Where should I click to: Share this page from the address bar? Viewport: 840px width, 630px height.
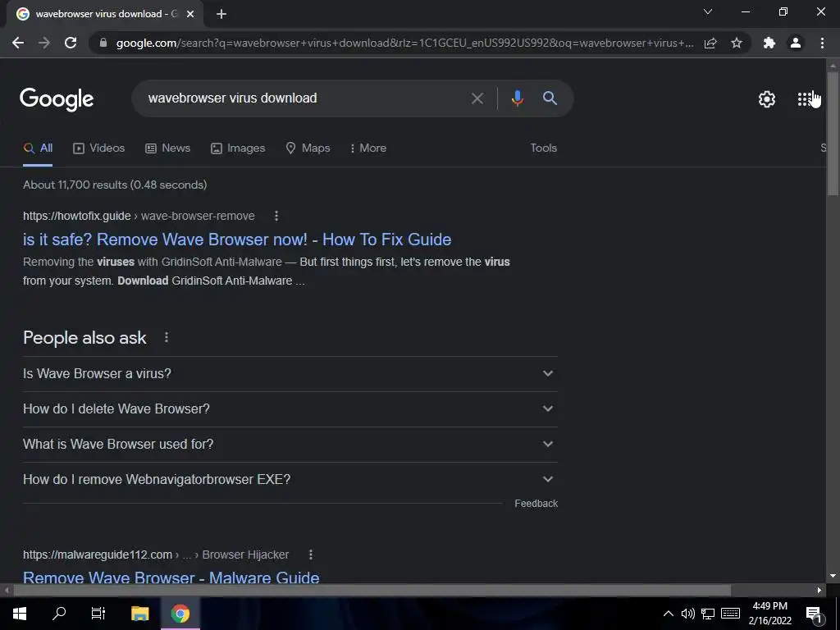coord(710,43)
